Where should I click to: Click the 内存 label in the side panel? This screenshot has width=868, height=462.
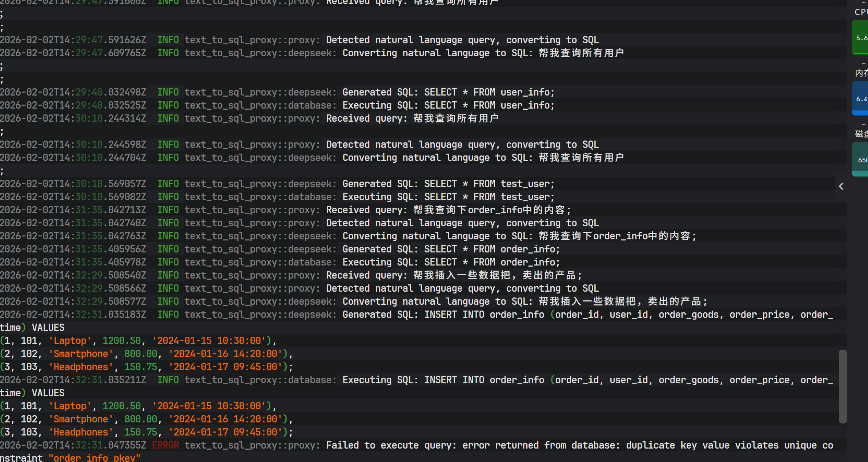(x=861, y=73)
